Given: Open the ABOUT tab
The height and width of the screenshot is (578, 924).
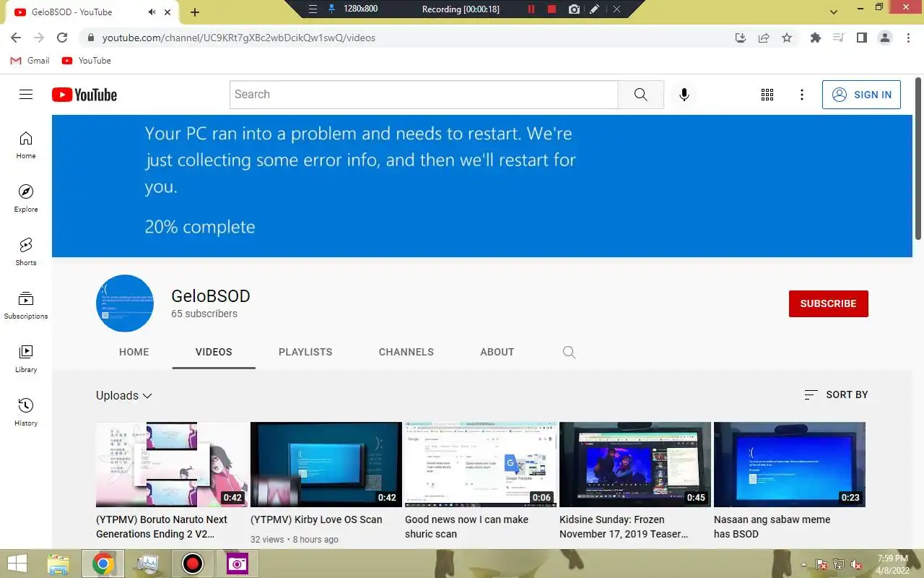Looking at the screenshot, I should (x=497, y=352).
